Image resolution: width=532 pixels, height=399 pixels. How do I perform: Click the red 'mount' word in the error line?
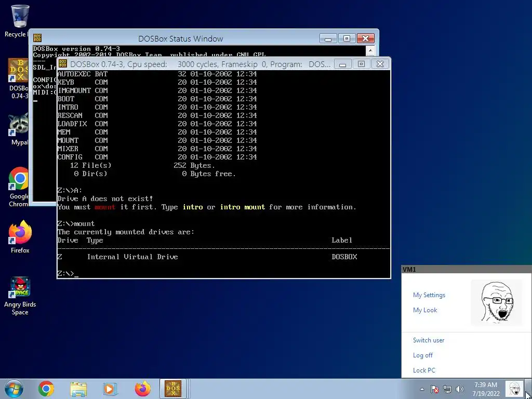[x=105, y=207]
